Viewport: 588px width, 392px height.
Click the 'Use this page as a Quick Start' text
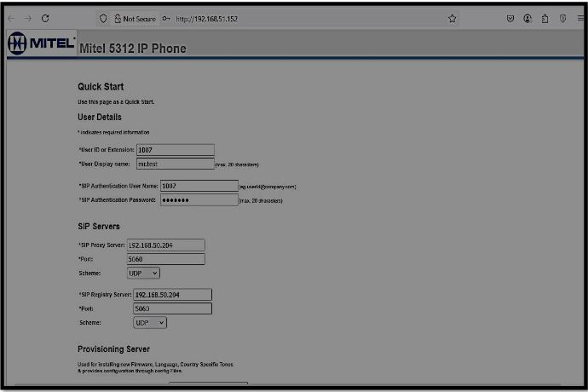pyautogui.click(x=116, y=102)
